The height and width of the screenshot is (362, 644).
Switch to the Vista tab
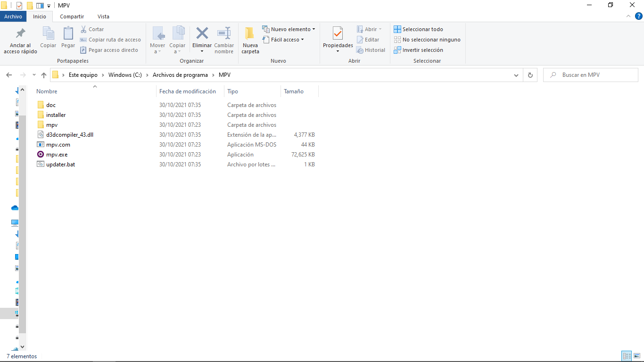point(103,16)
